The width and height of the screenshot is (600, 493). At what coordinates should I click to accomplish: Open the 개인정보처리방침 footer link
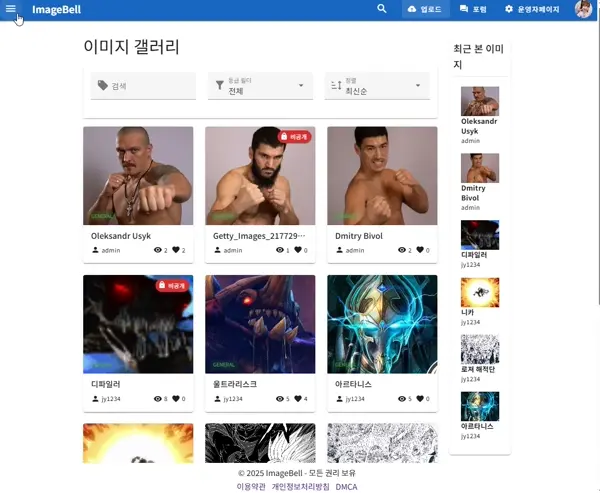tap(300, 487)
